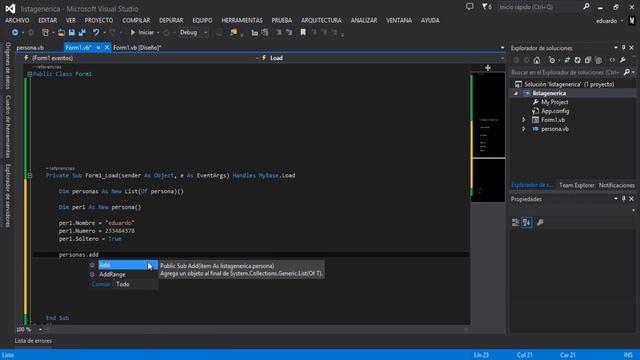Image resolution: width=640 pixels, height=360 pixels.
Task: Expand the Form1.vb tree node
Action: (524, 120)
